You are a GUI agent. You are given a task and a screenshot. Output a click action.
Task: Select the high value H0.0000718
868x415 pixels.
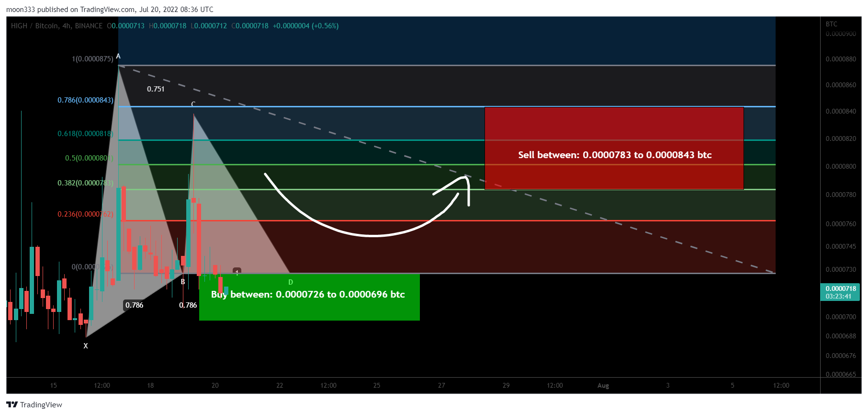(x=168, y=26)
